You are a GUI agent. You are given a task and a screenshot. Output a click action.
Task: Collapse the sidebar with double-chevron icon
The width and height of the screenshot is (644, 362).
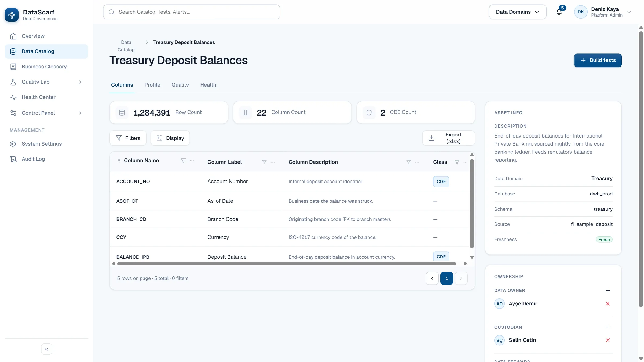coord(47,349)
